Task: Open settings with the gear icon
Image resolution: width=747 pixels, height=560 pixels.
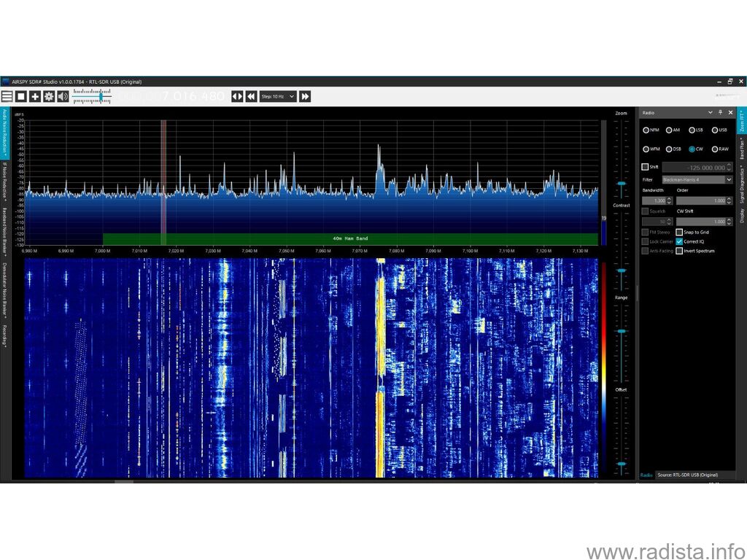Action: [49, 97]
